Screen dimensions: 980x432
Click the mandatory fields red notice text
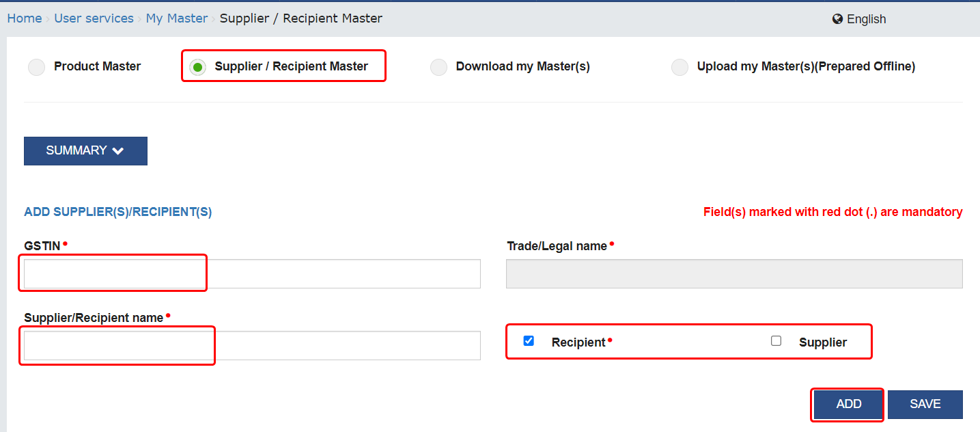coord(833,213)
